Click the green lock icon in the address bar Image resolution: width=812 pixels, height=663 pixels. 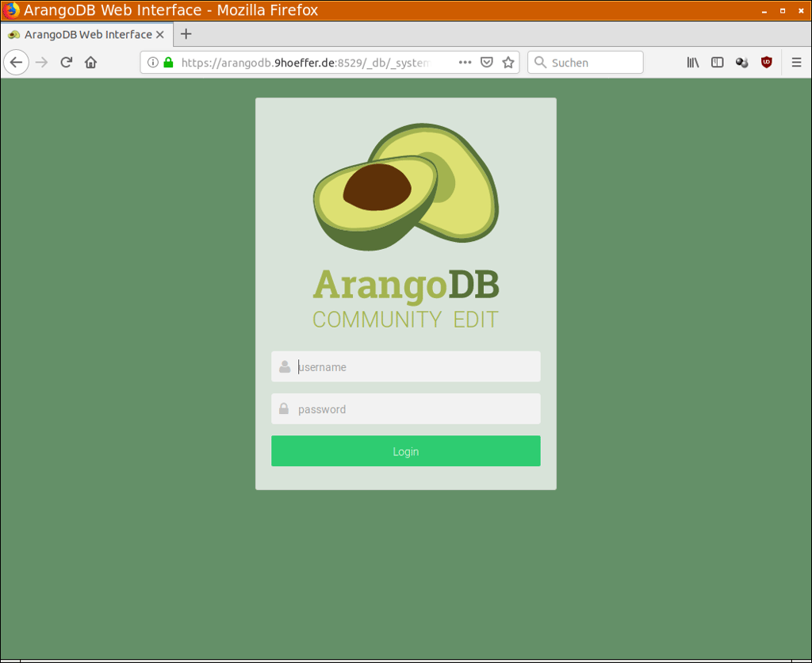point(169,62)
